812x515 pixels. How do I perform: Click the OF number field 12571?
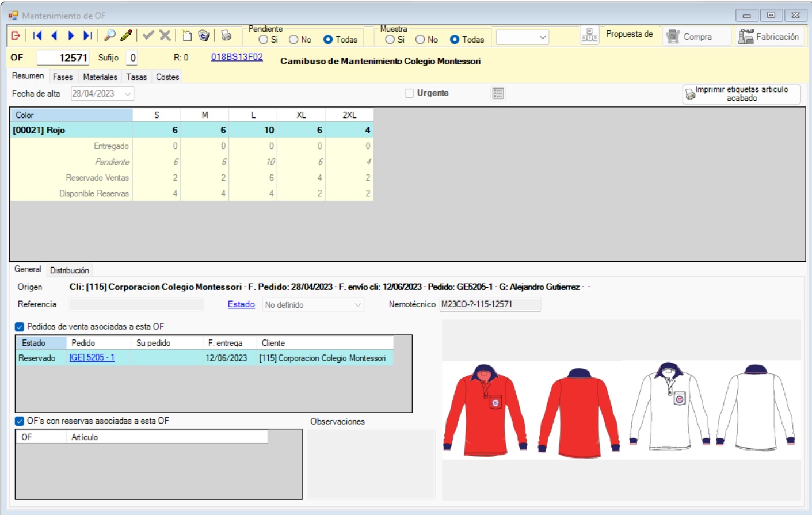[x=63, y=58]
